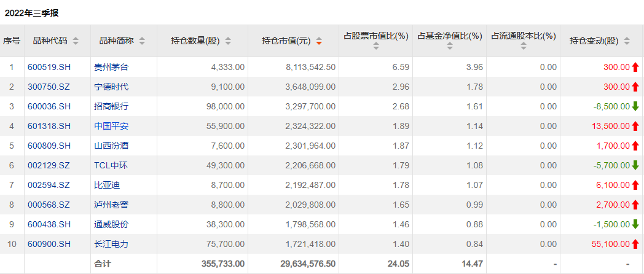Select holding quantity 98,000.00 cell
Screen dimensions: 644x274
(226, 107)
